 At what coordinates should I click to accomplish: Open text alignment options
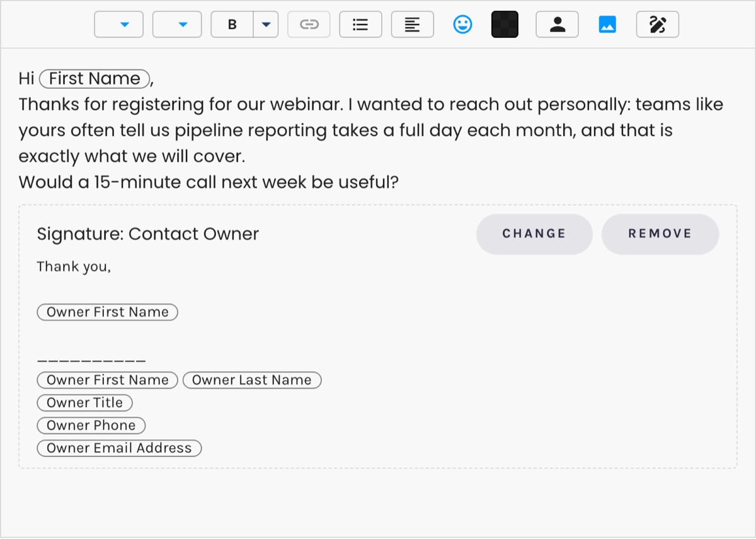pyautogui.click(x=412, y=25)
